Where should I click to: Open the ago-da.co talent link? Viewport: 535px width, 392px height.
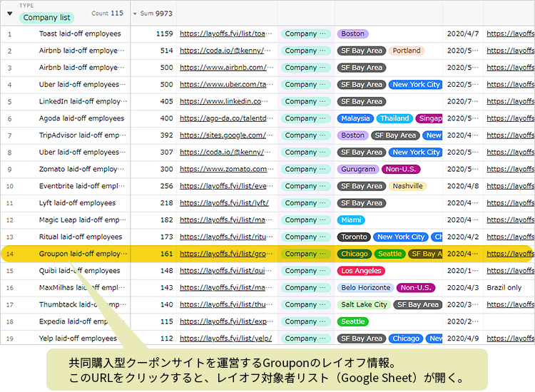click(x=227, y=118)
